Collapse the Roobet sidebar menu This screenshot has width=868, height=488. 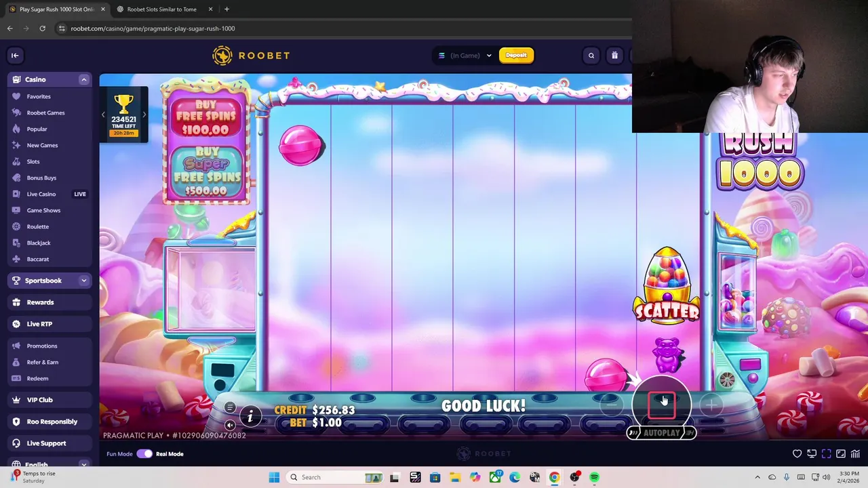pos(15,56)
